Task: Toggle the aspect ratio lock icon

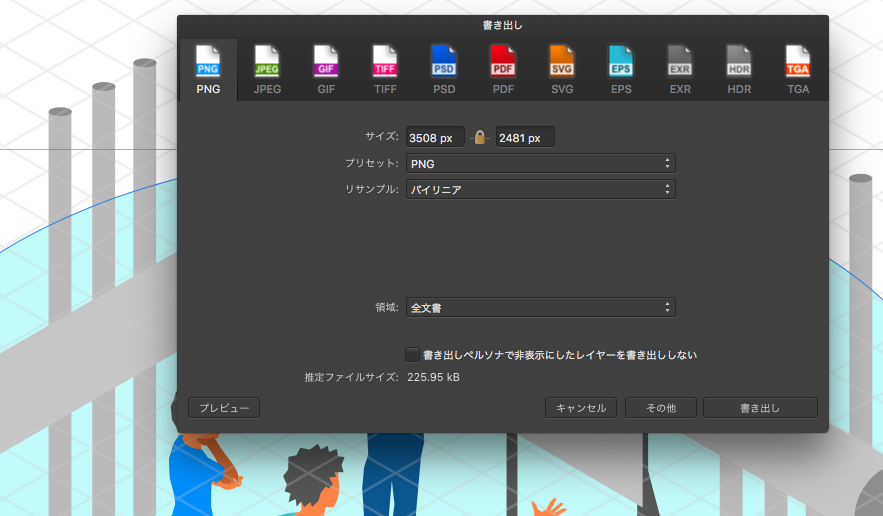Action: tap(480, 137)
